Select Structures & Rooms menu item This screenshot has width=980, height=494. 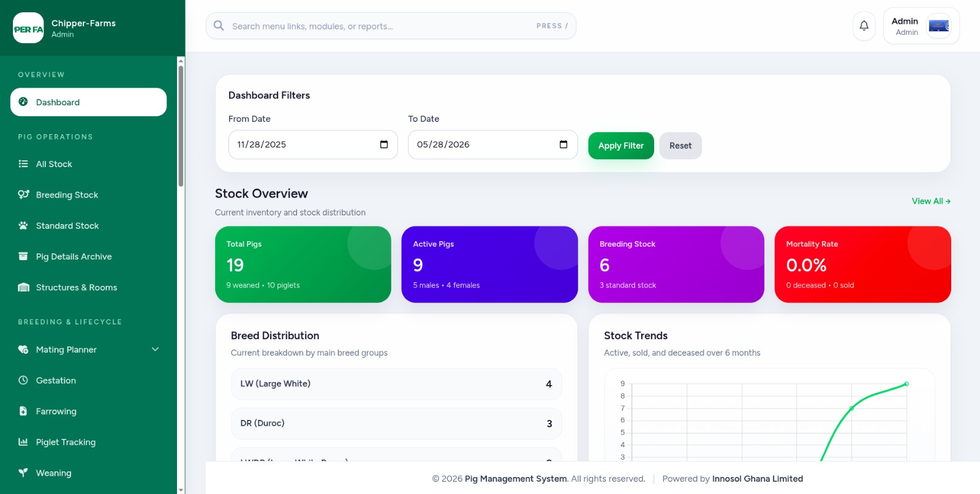88,288
